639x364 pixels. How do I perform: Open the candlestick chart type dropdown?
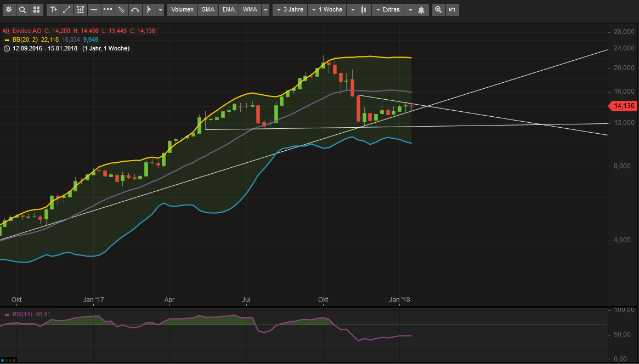point(359,9)
